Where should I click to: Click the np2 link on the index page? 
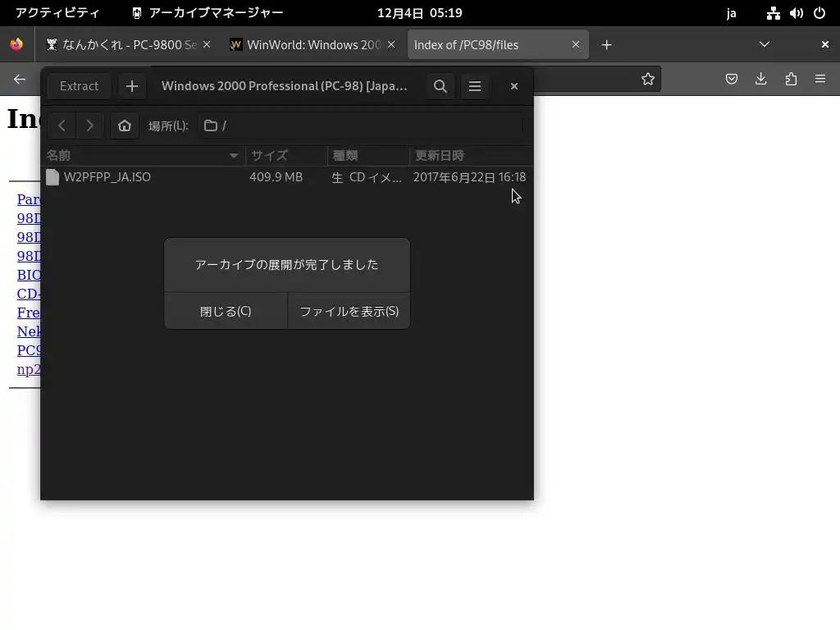tap(29, 369)
